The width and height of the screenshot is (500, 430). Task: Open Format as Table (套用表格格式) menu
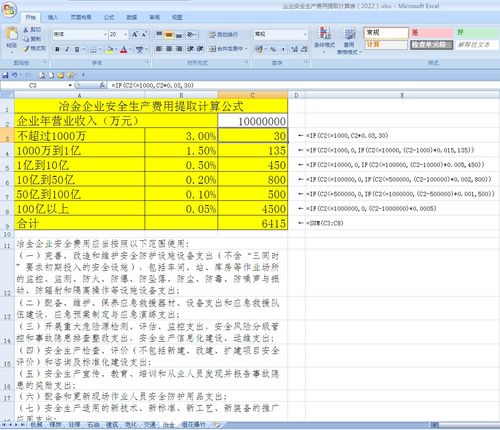tap(349, 41)
